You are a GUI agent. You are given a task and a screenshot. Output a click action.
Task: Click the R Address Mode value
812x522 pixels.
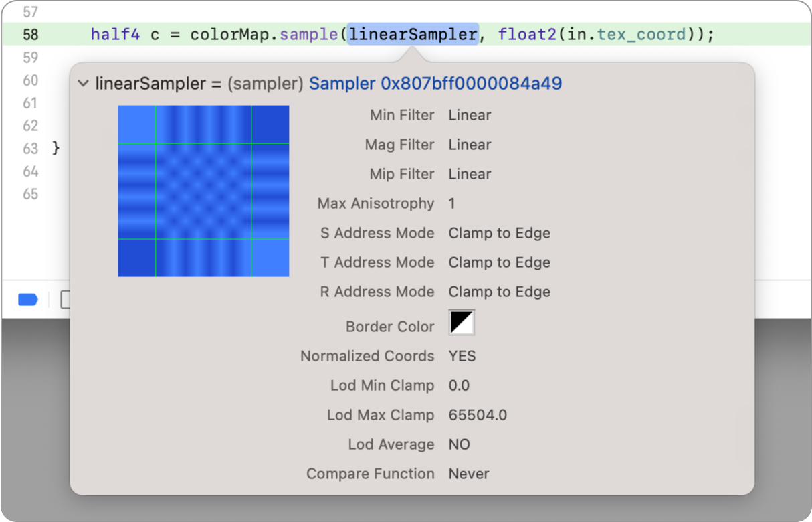(499, 292)
